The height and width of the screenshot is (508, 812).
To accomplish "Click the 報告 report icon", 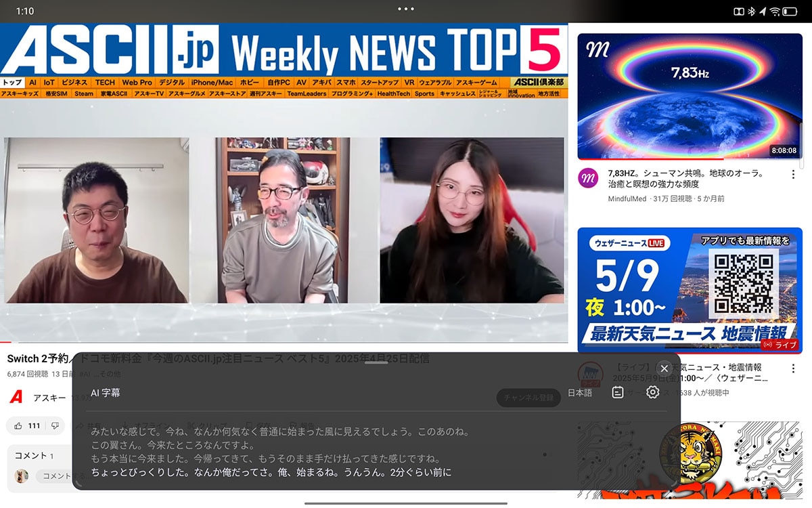I will click(300, 425).
